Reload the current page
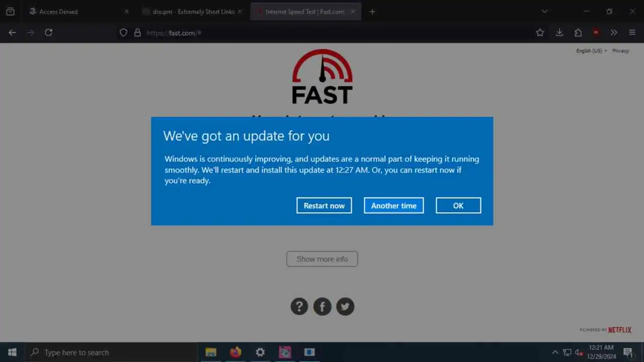Image resolution: width=644 pixels, height=362 pixels. (x=48, y=33)
